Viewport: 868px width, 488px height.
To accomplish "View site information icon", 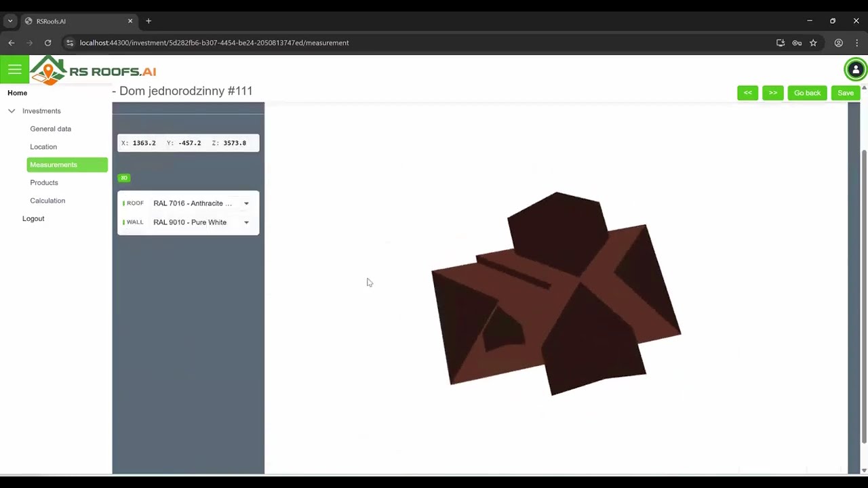I will (69, 43).
